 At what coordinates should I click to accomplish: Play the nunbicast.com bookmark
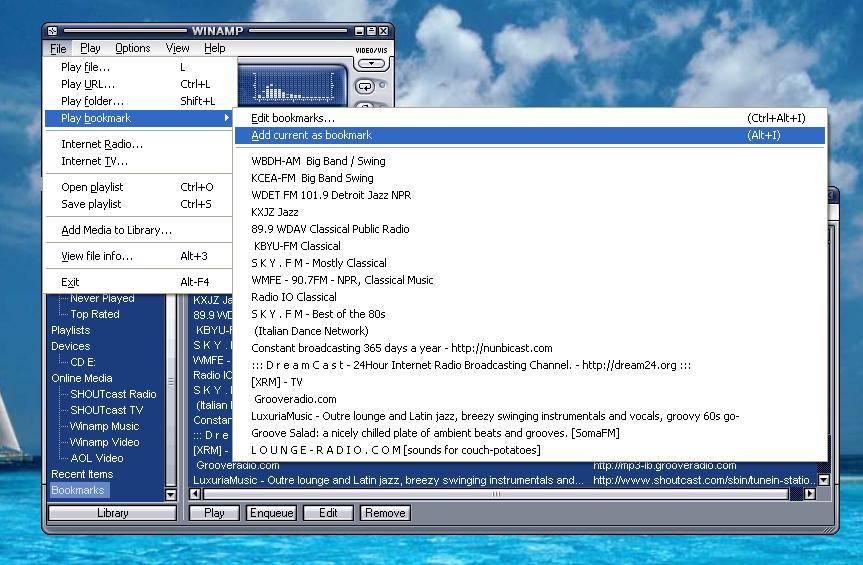[529, 348]
